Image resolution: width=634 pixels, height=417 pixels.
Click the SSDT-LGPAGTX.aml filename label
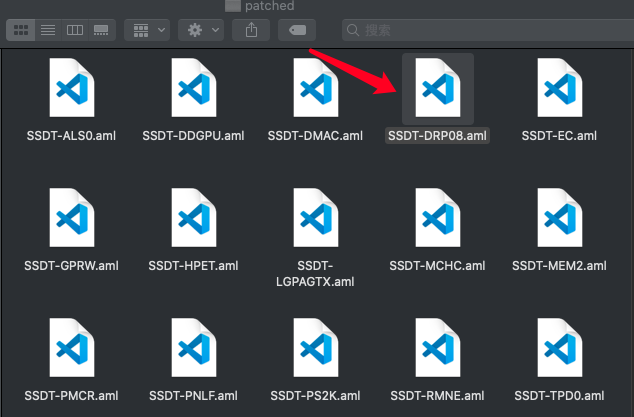click(315, 273)
